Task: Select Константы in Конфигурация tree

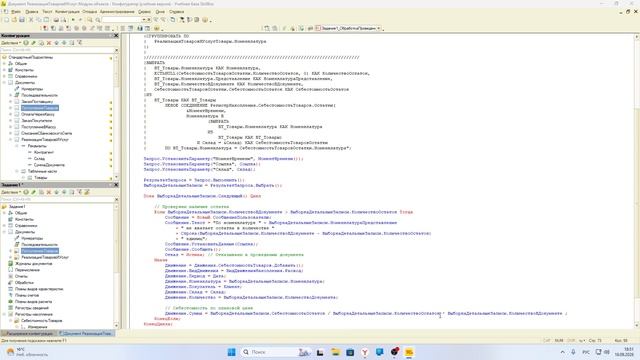Action: pos(24,70)
